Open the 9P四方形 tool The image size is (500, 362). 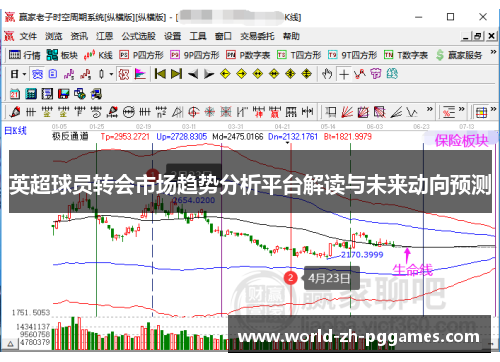pyautogui.click(x=195, y=55)
